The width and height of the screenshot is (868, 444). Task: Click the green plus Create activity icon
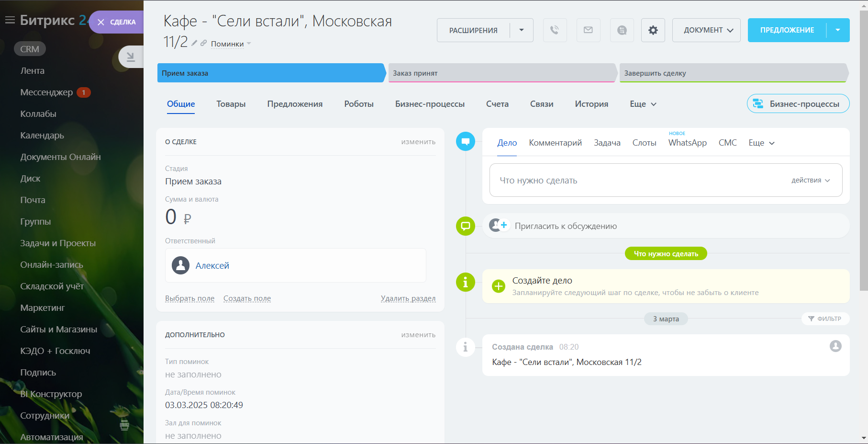point(498,286)
